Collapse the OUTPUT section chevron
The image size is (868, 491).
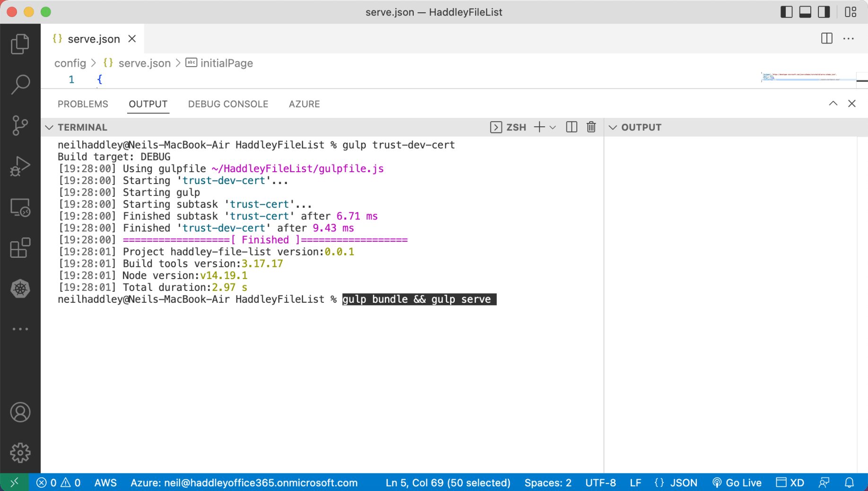click(613, 127)
